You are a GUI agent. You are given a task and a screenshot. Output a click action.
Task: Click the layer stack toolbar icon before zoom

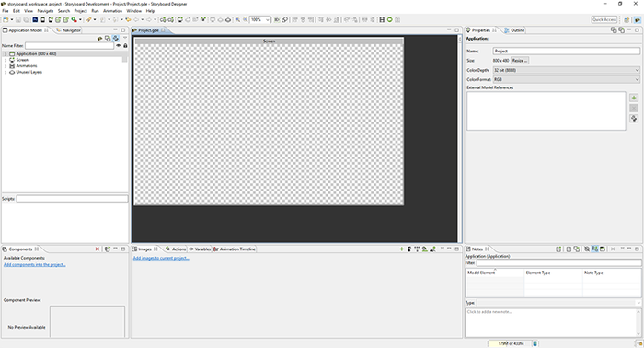pos(228,19)
